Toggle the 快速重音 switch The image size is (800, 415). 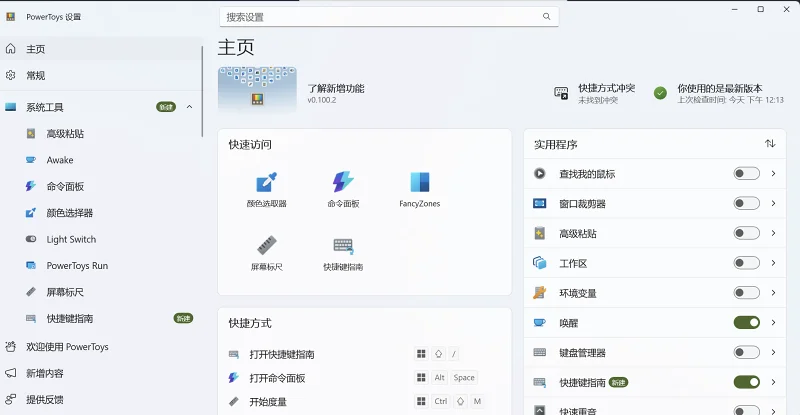(746, 410)
